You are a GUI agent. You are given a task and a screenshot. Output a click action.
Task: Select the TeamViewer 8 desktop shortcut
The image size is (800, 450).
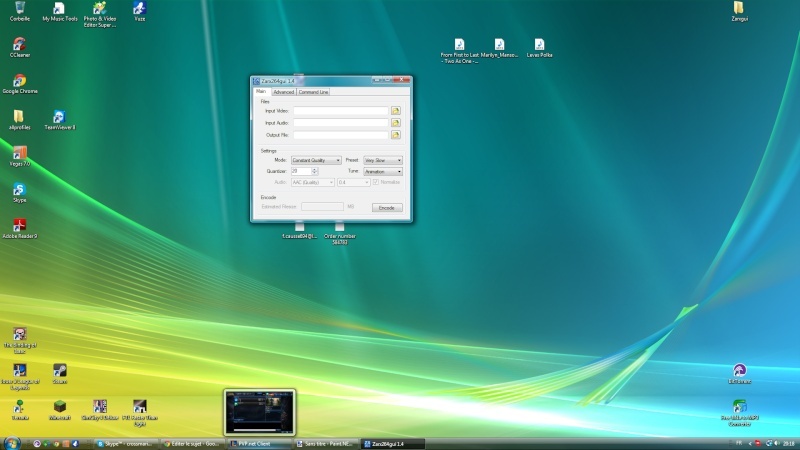(60, 120)
